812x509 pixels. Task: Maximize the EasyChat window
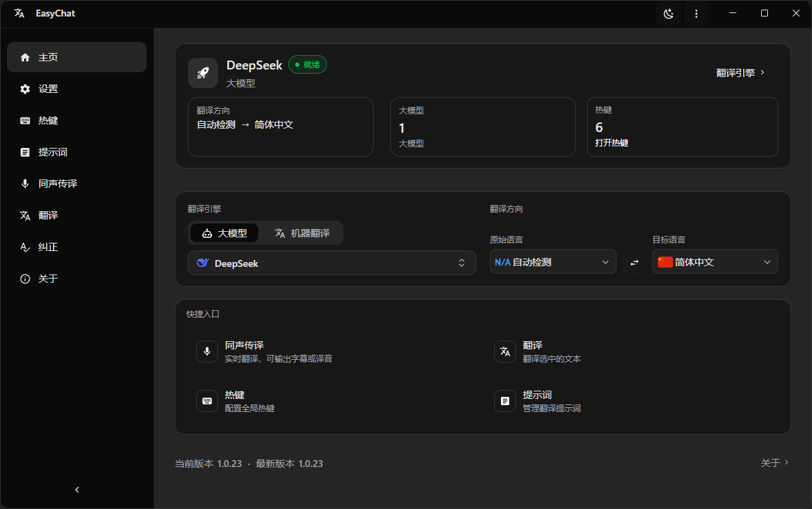(765, 14)
